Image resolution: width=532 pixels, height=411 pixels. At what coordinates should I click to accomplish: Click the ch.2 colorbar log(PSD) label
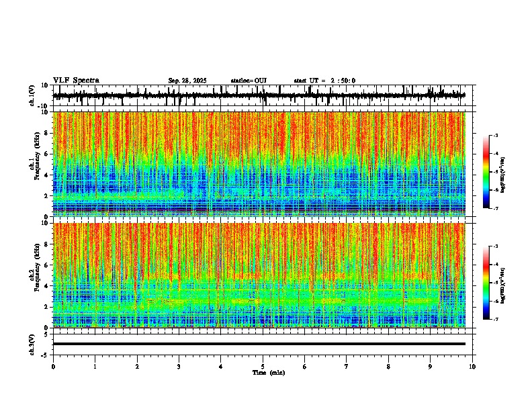tap(503, 286)
